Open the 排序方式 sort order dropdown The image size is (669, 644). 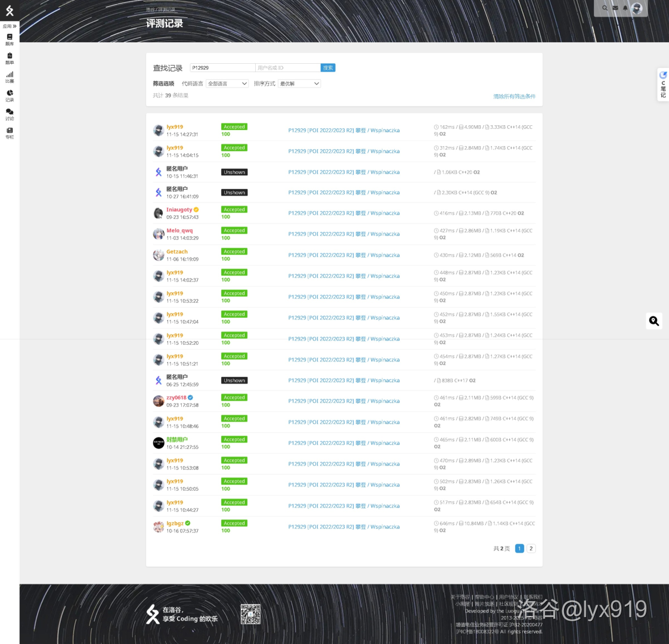pos(299,83)
